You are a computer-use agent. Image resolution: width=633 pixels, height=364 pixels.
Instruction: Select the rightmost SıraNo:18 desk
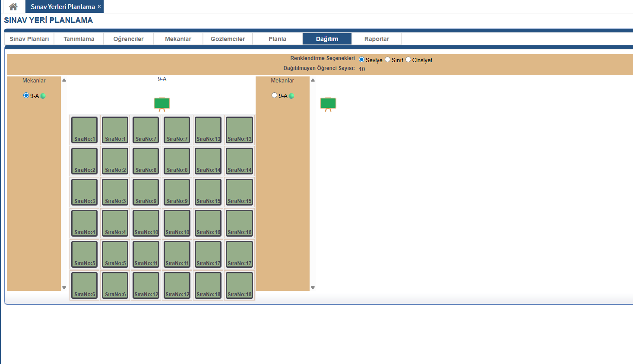point(240,285)
